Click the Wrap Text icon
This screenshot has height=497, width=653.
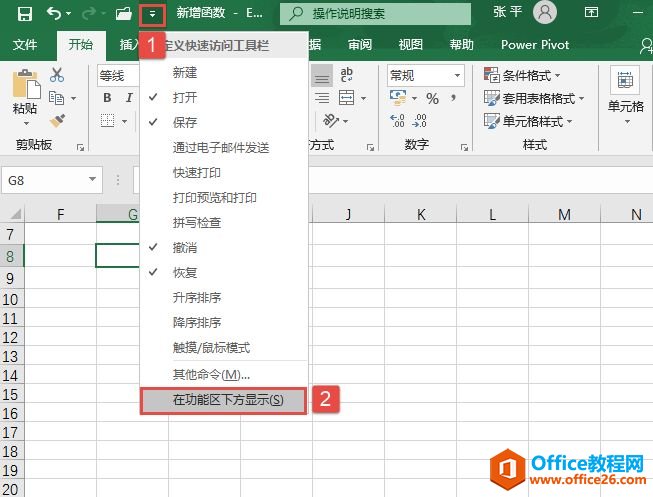tap(346, 75)
